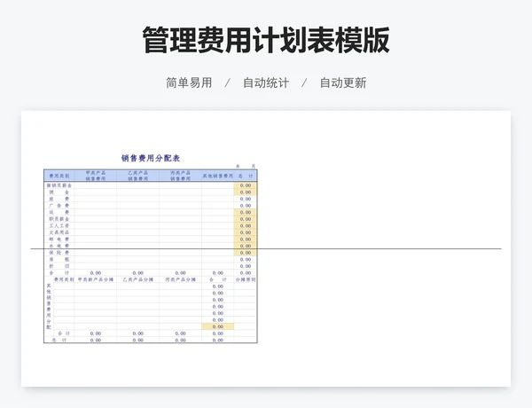
Task: Select the 费用类别 header cell
Action: (59, 176)
